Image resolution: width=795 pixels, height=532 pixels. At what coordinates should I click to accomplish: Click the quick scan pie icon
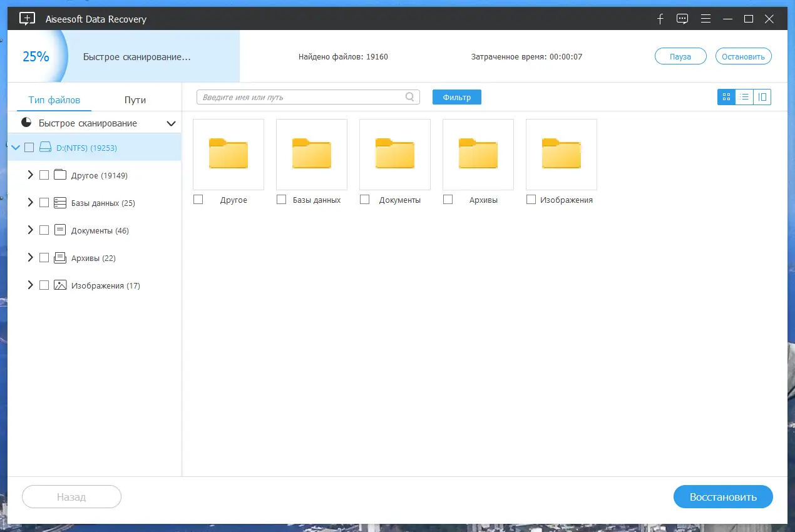click(26, 123)
